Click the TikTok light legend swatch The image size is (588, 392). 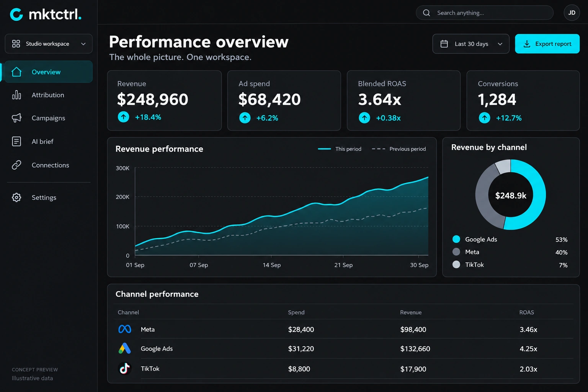456,265
